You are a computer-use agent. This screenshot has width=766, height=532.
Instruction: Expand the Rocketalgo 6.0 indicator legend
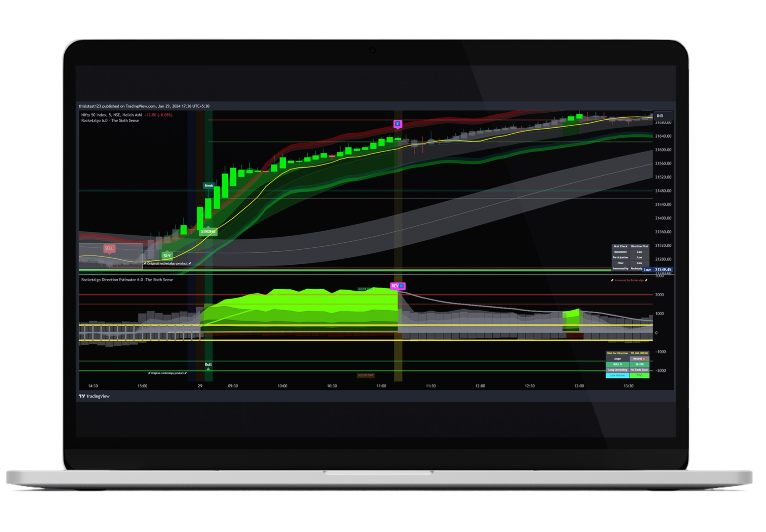(110, 121)
